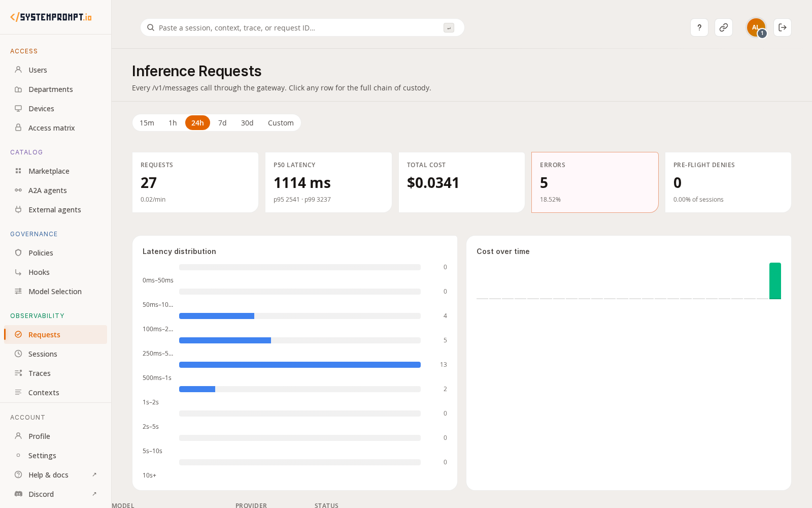Click the Discord logo icon
The height and width of the screenshot is (508, 812).
pyautogui.click(x=18, y=494)
